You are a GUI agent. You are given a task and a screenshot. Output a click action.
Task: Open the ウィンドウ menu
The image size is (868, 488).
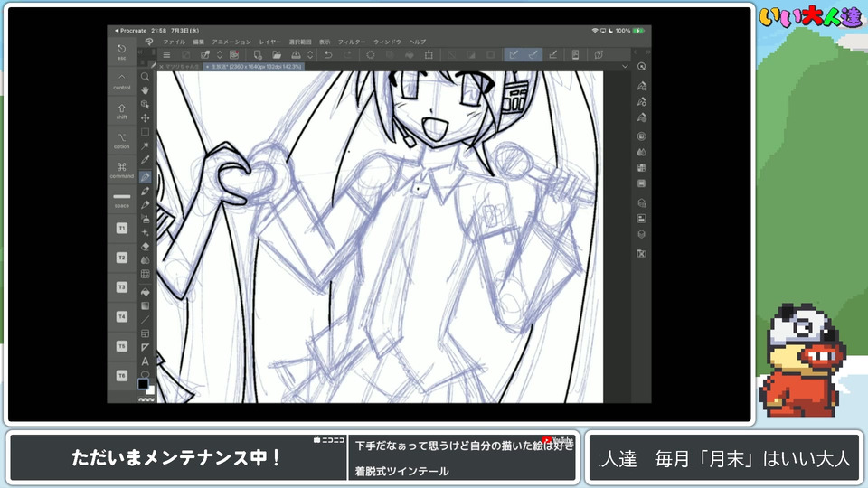tap(387, 42)
